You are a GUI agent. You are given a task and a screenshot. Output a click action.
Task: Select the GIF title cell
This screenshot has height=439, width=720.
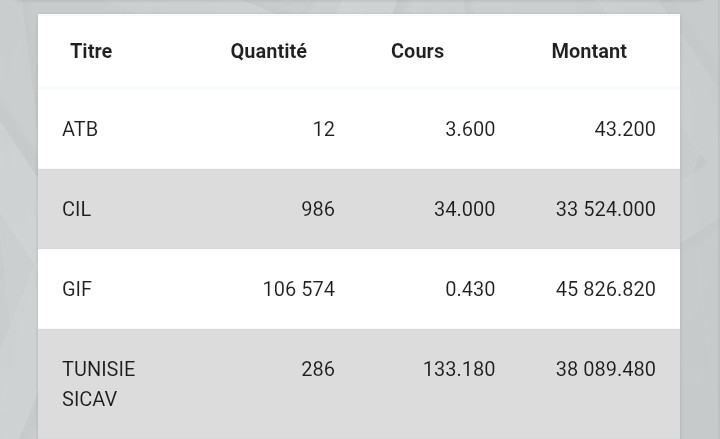77,289
